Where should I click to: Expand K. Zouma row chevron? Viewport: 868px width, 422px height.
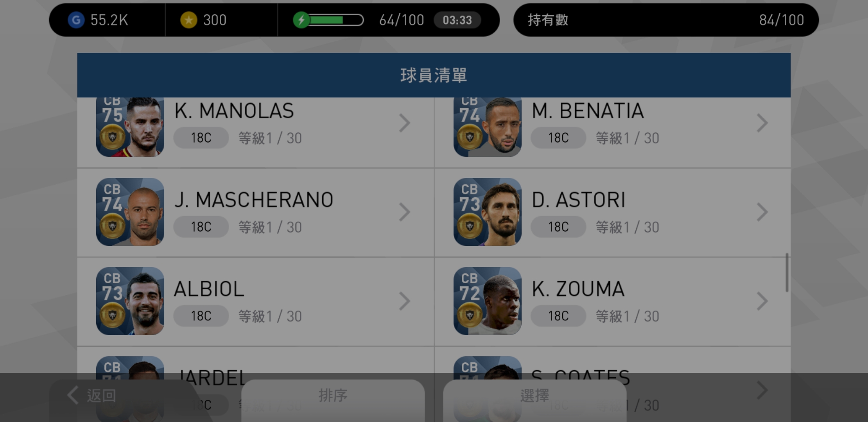(762, 301)
